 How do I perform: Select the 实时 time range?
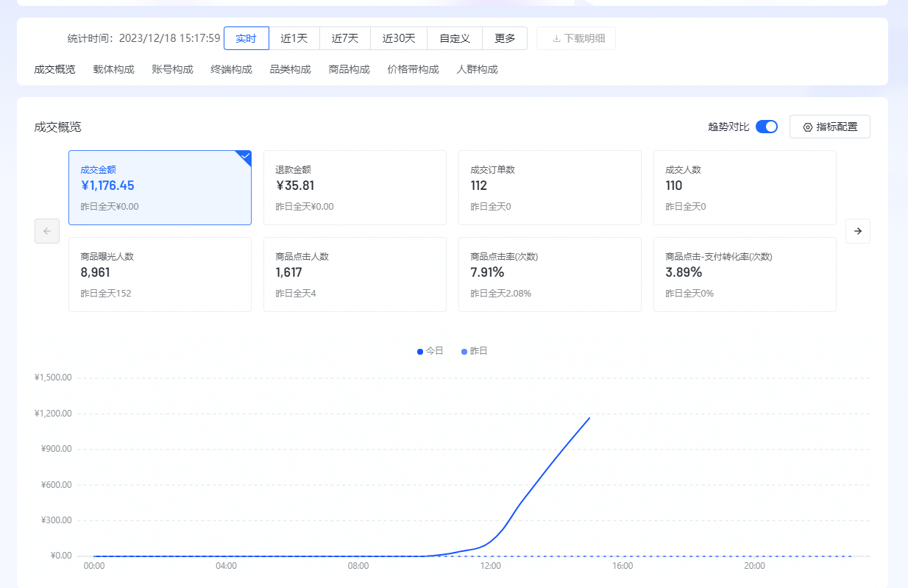tap(246, 38)
